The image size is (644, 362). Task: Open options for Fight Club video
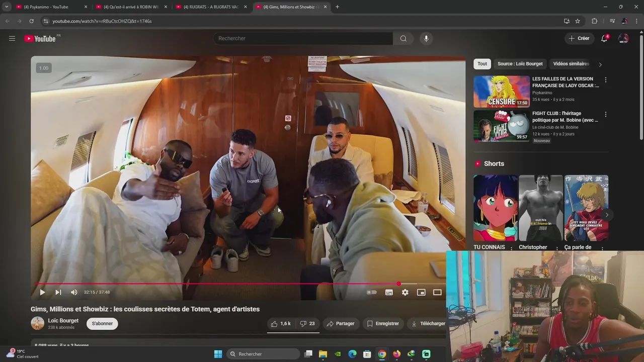click(606, 115)
